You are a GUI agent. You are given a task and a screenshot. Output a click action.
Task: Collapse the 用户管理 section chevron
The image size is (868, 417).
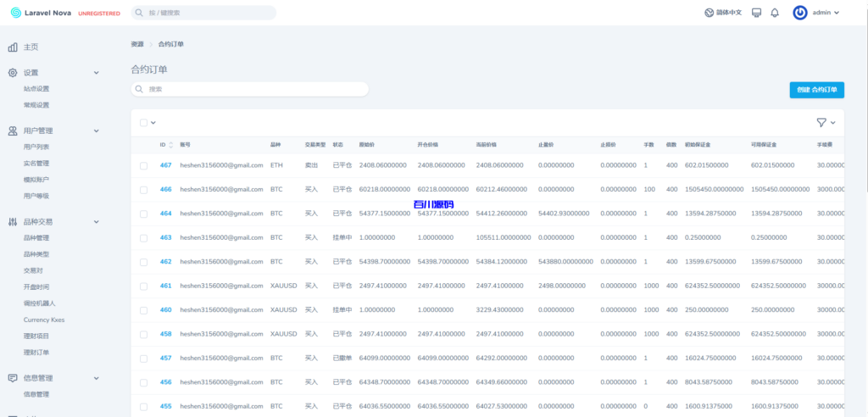tap(97, 131)
